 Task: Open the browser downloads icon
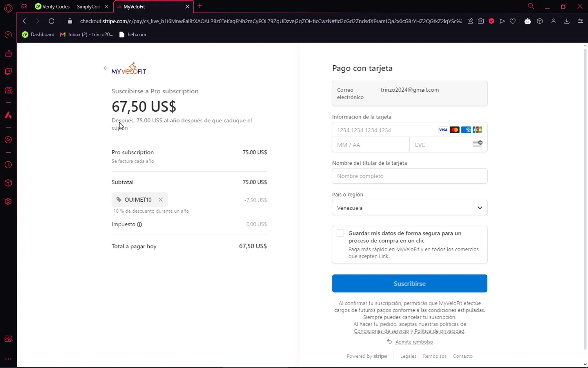pyautogui.click(x=566, y=21)
